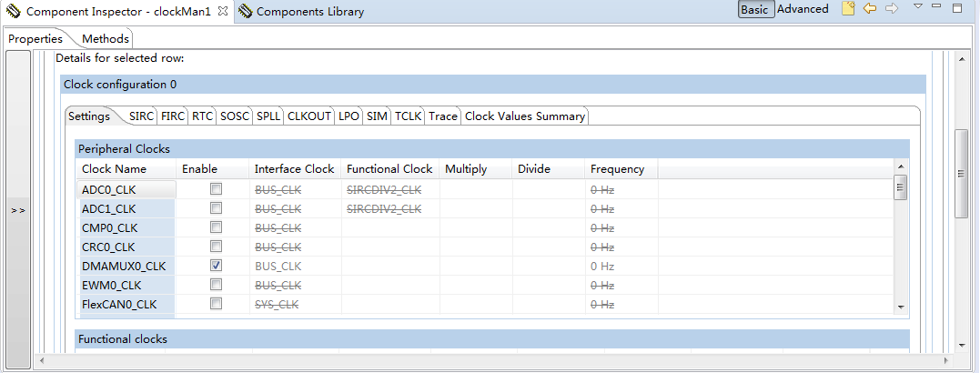Open the SPLL tab

pos(268,116)
